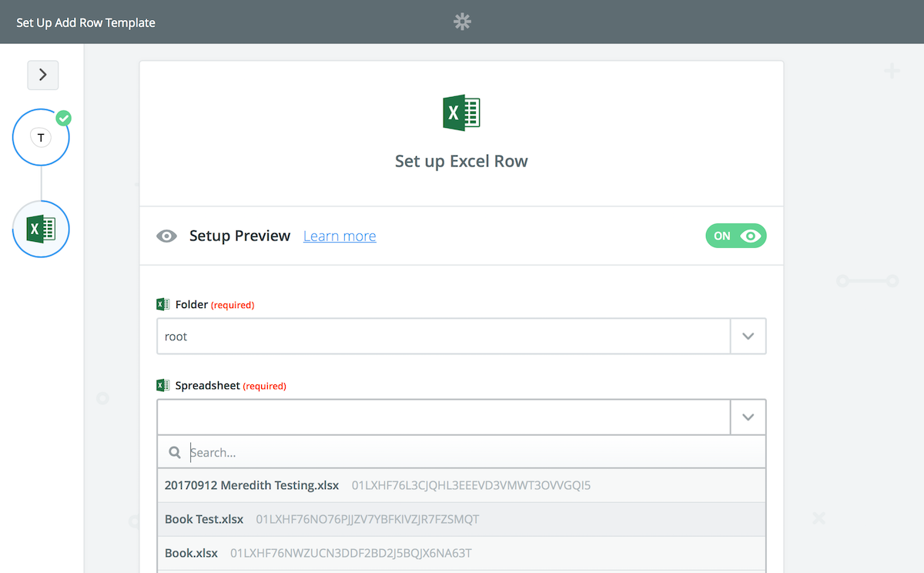The image size is (924, 573).
Task: Click the eye icon beside Setup Preview
Action: (x=167, y=236)
